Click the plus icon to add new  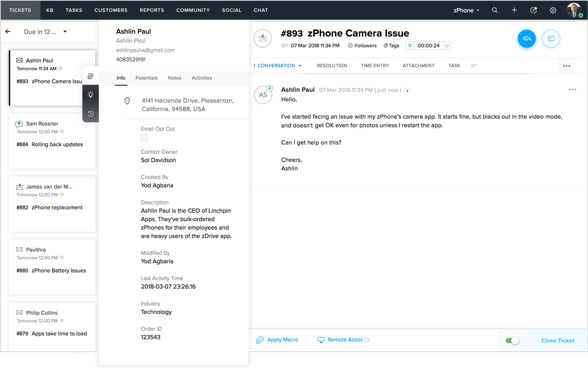[514, 10]
